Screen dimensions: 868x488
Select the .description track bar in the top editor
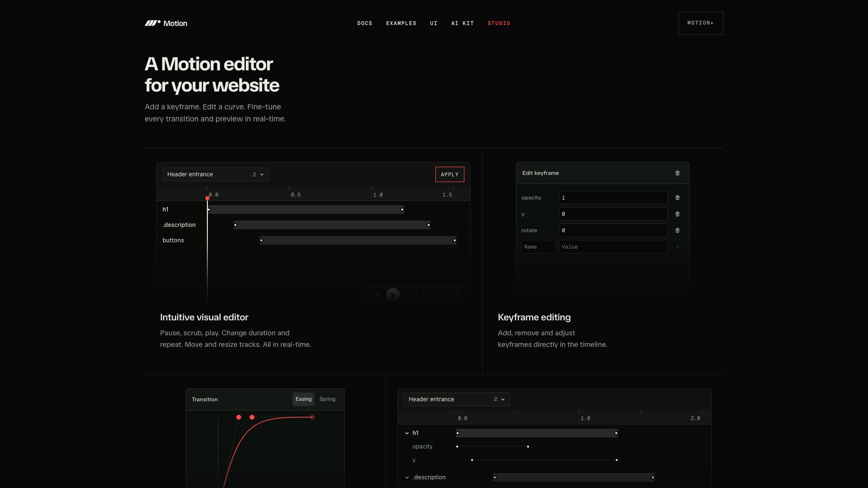click(x=332, y=225)
